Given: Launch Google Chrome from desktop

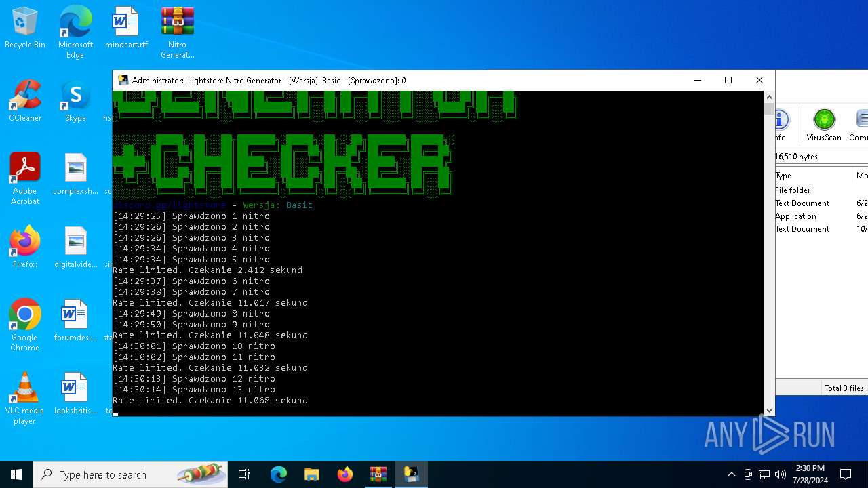Looking at the screenshot, I should point(25,325).
